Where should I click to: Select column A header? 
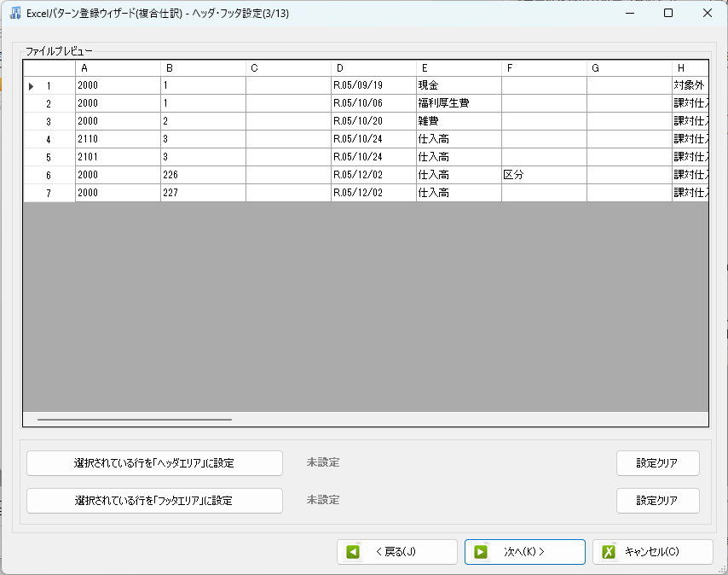click(x=118, y=68)
